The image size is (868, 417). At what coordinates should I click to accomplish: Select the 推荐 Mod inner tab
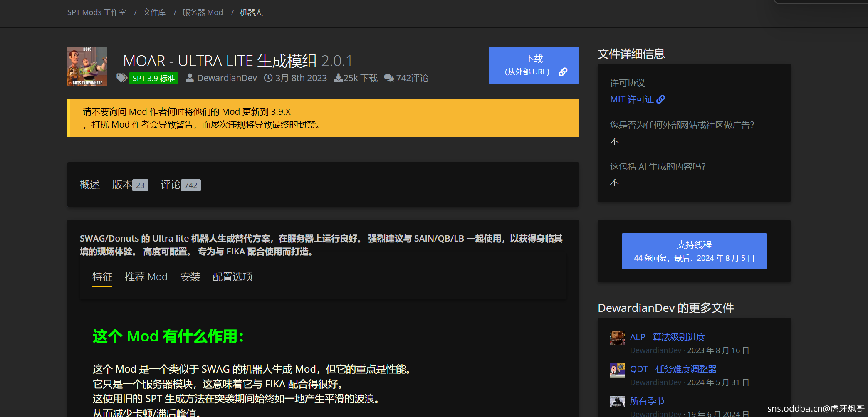pyautogui.click(x=146, y=277)
